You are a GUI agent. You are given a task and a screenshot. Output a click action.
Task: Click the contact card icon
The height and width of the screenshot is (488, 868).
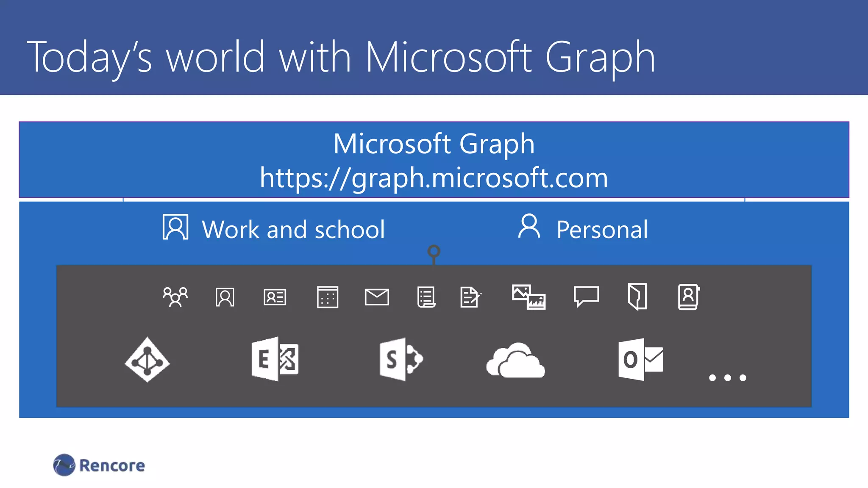click(275, 297)
